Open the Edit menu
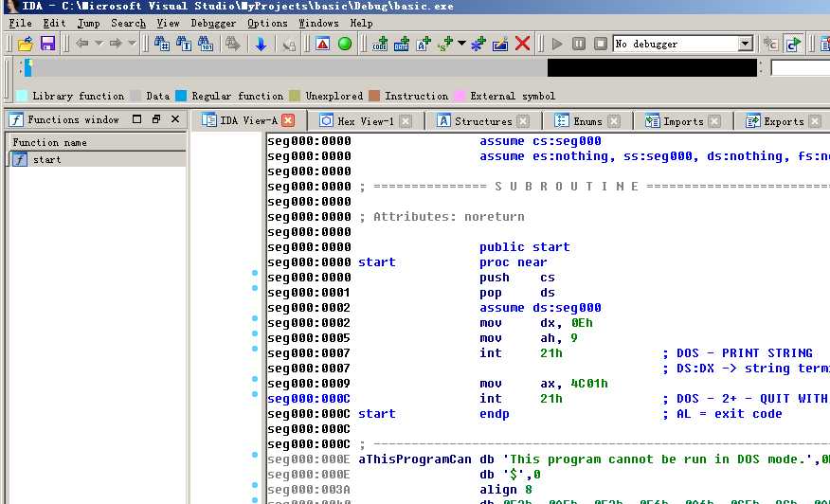The width and height of the screenshot is (830, 504). tap(54, 24)
